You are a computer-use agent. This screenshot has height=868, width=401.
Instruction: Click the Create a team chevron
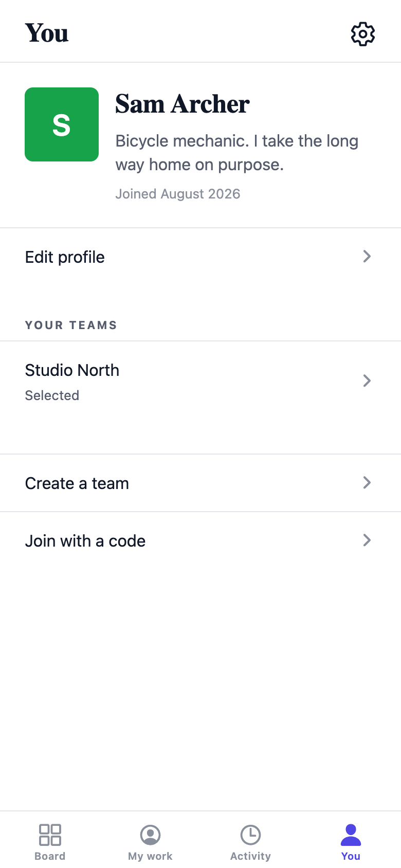367,482
